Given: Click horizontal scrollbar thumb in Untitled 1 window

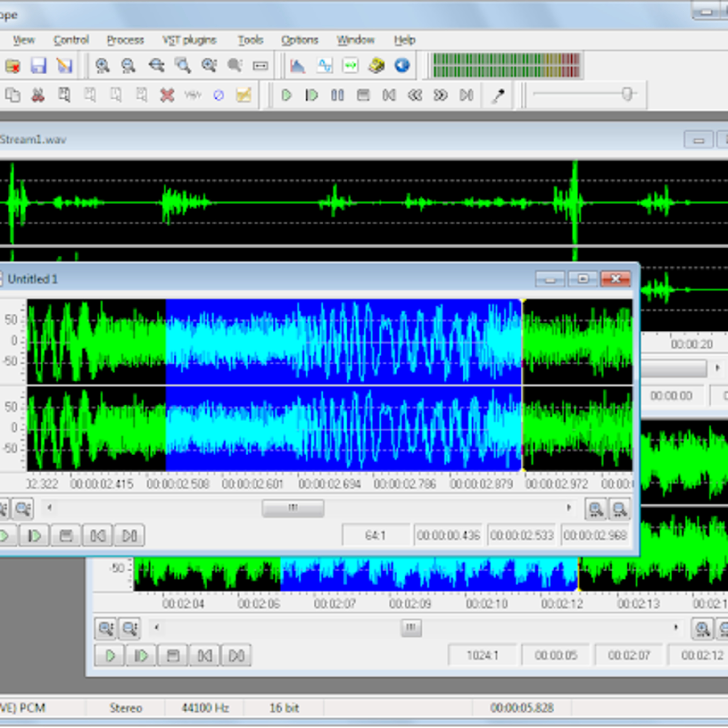Looking at the screenshot, I should (x=293, y=508).
